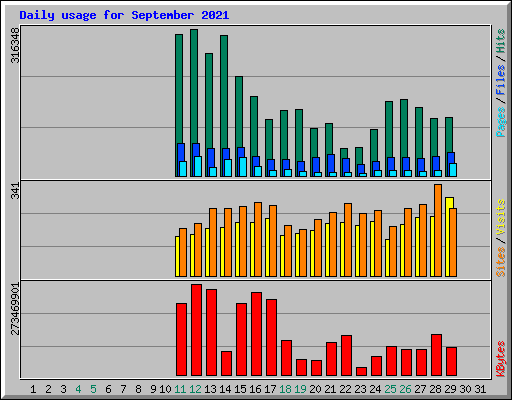Click the blue Files legend label
Image resolution: width=512 pixels, height=400 pixels.
pos(501,79)
